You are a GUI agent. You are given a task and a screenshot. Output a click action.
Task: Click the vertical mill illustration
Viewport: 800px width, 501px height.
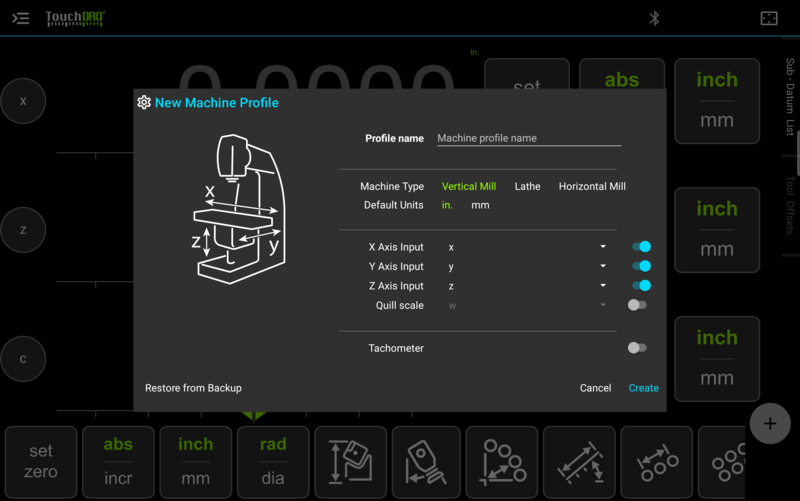click(239, 209)
